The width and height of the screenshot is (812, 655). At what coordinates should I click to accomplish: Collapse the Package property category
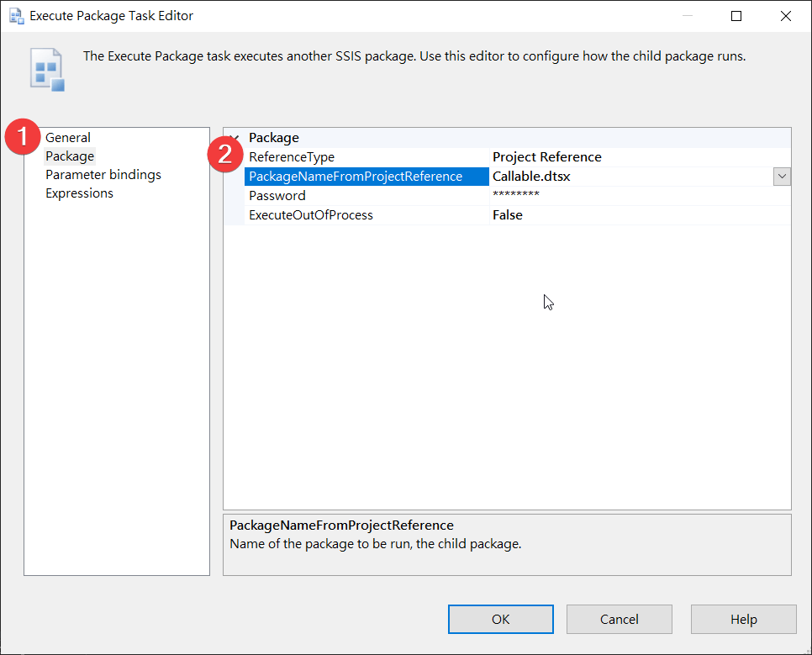point(235,138)
